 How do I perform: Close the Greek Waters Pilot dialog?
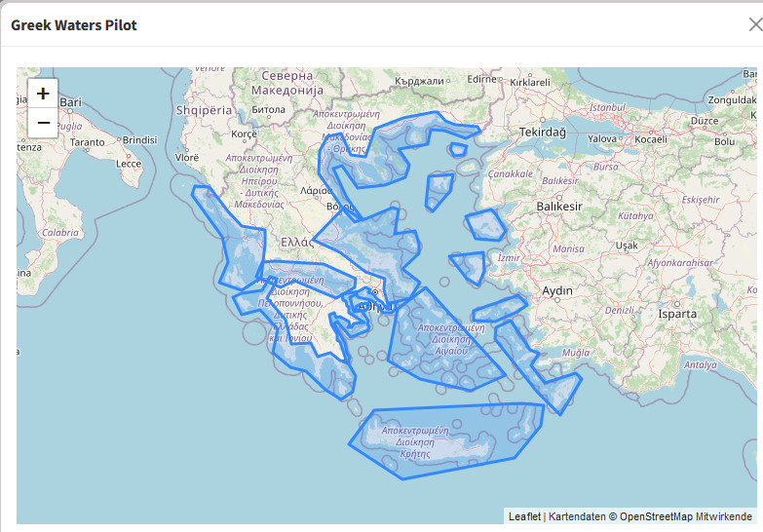coord(754,25)
